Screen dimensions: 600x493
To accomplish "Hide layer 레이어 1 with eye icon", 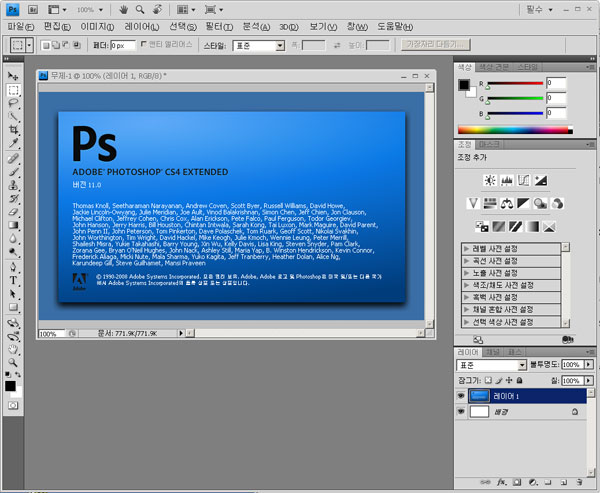I will pyautogui.click(x=461, y=396).
